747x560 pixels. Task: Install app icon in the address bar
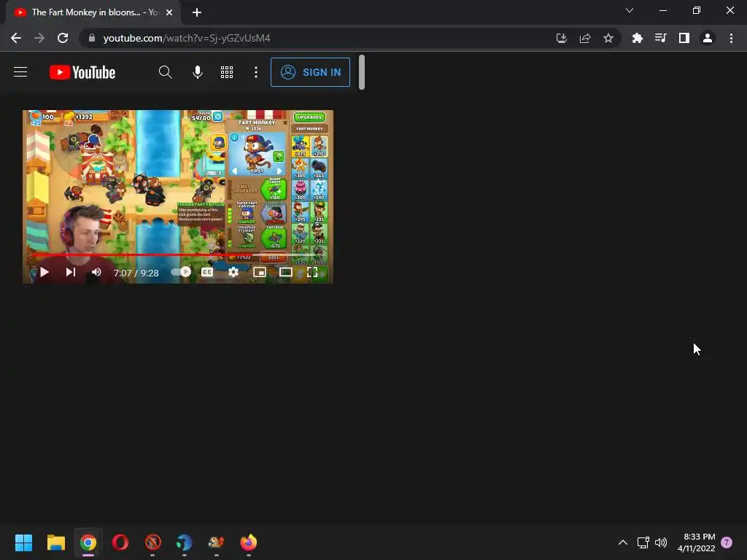[562, 38]
